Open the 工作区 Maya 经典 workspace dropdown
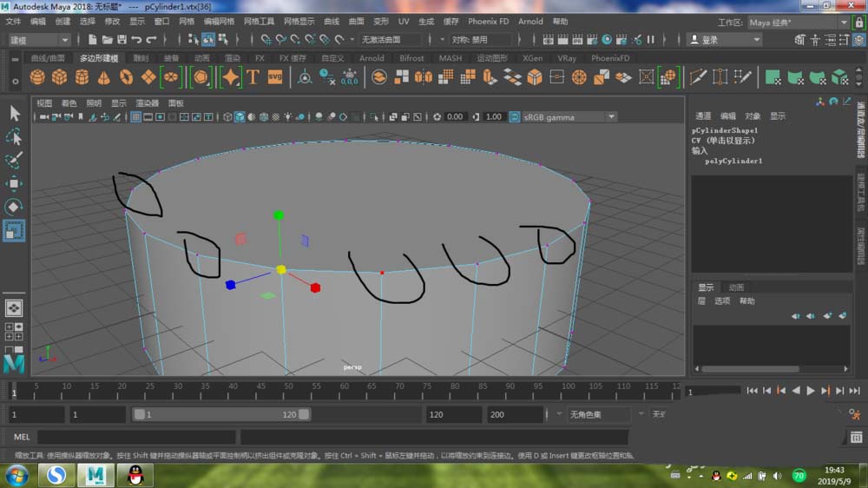The width and height of the screenshot is (868, 488). click(x=799, y=23)
